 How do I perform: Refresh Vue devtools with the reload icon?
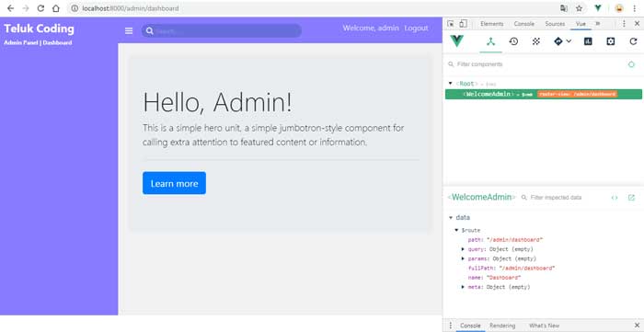click(x=633, y=41)
